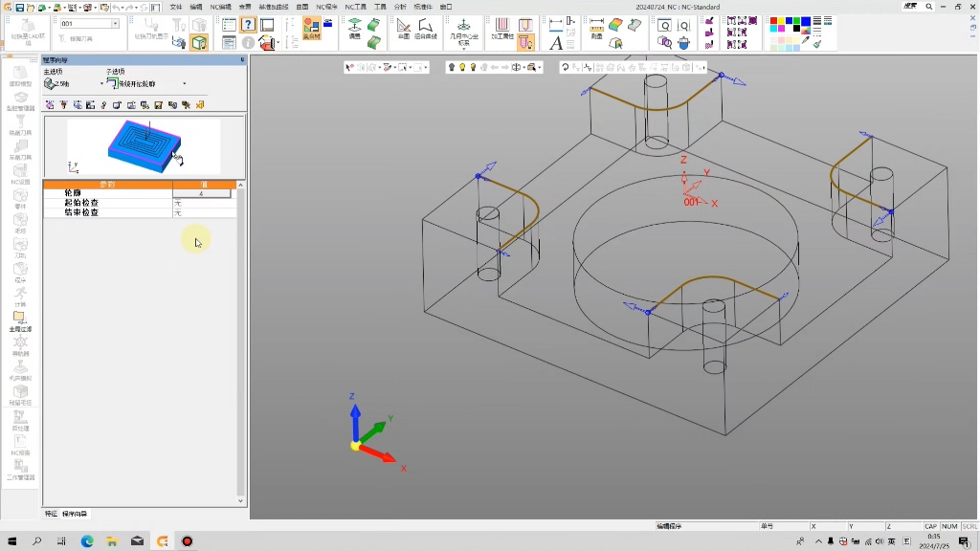Switch to the 特征 tab at bottom
This screenshot has width=980, height=551.
(51, 514)
